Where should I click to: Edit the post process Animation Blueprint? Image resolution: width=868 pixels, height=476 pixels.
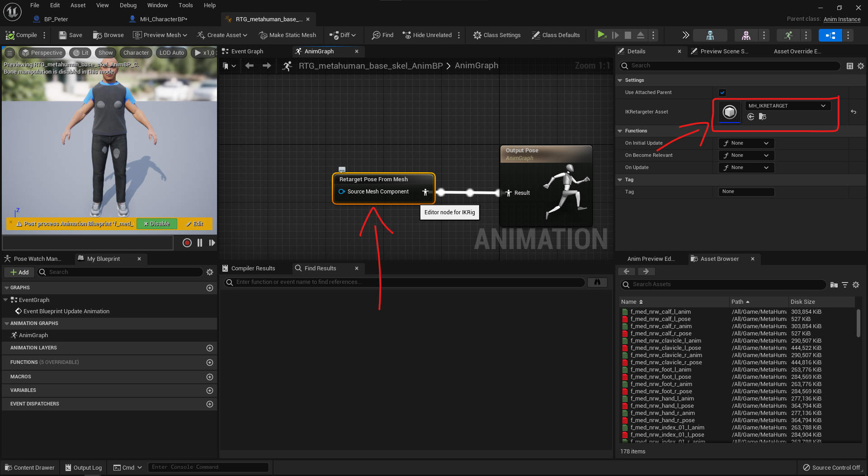(x=194, y=224)
